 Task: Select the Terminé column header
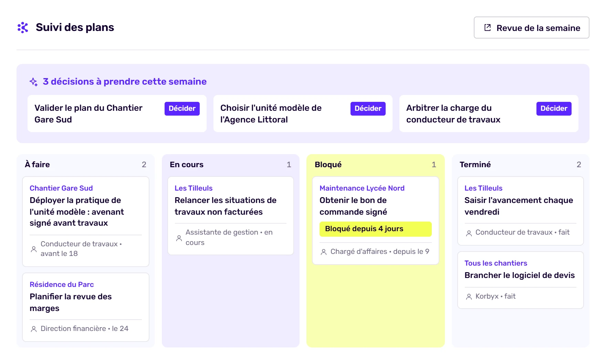pyautogui.click(x=475, y=164)
